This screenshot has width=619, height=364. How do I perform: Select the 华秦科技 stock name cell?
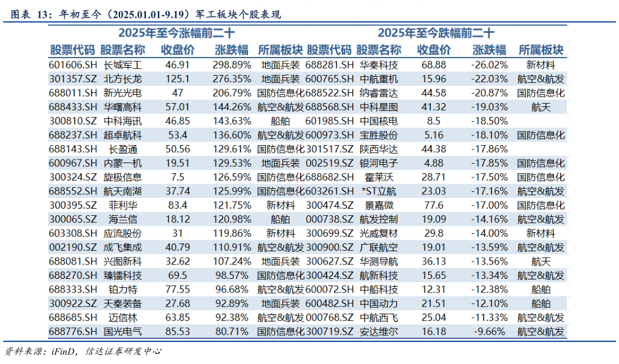point(378,65)
